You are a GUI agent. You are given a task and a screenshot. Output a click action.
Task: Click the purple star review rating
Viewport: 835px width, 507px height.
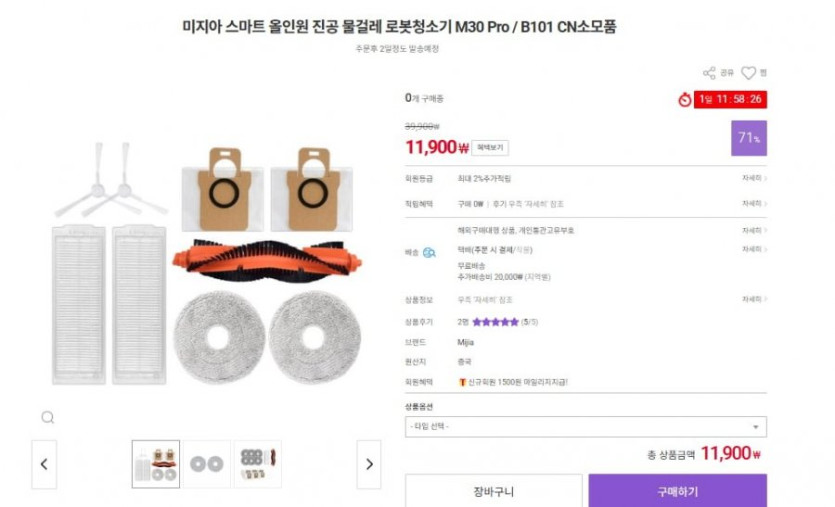tap(495, 322)
